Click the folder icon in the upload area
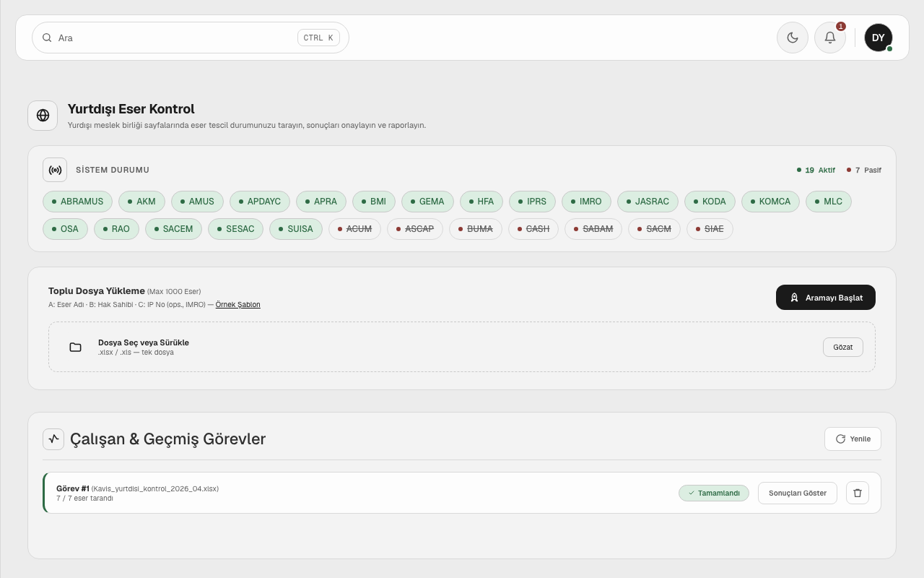The width and height of the screenshot is (924, 578). [x=75, y=347]
